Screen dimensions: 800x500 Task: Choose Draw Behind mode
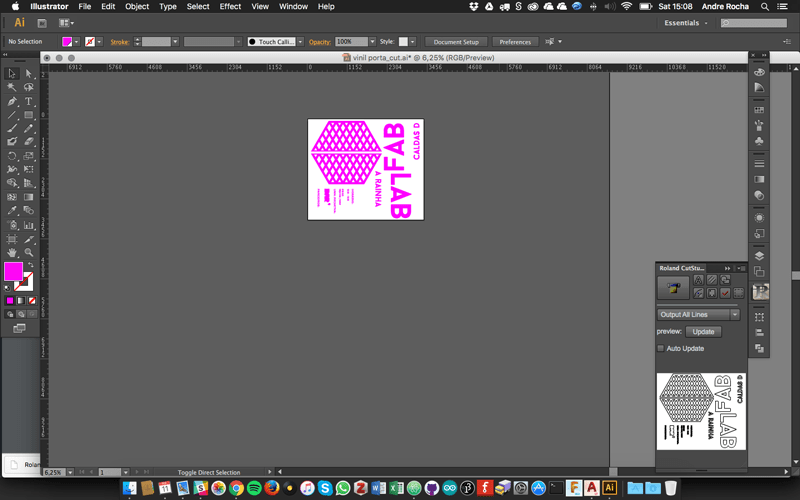21,314
